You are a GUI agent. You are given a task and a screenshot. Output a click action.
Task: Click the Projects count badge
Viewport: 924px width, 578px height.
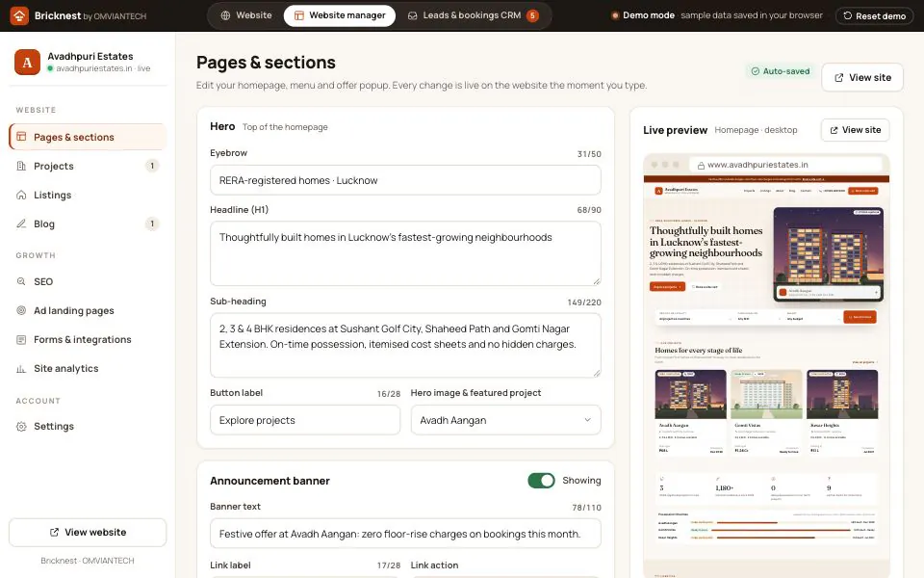[152, 166]
